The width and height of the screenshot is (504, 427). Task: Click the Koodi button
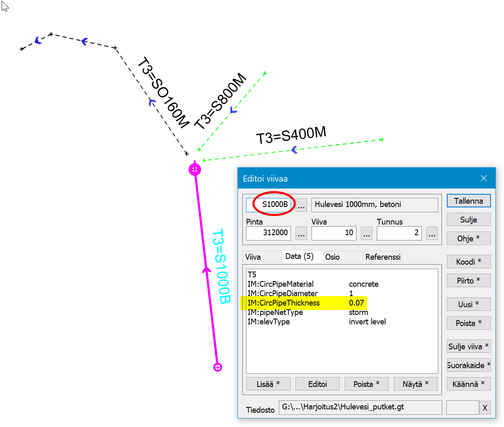point(468,262)
